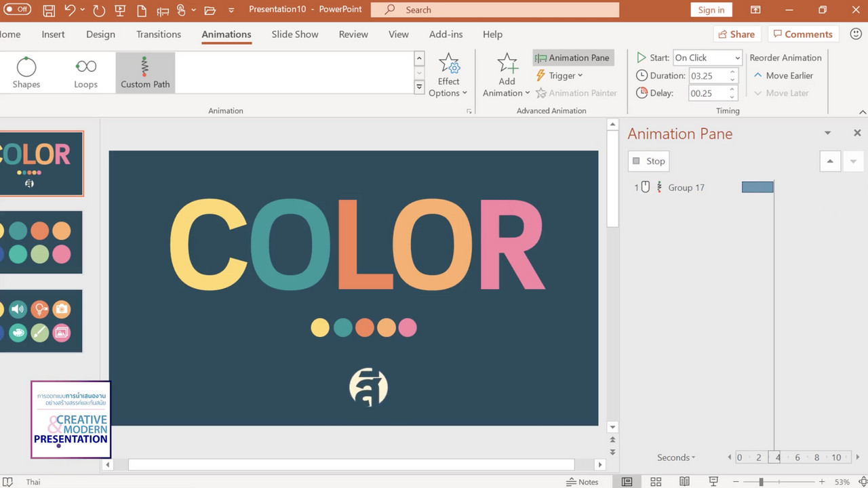The height and width of the screenshot is (488, 868).
Task: Edit the Duration value field
Action: point(709,75)
